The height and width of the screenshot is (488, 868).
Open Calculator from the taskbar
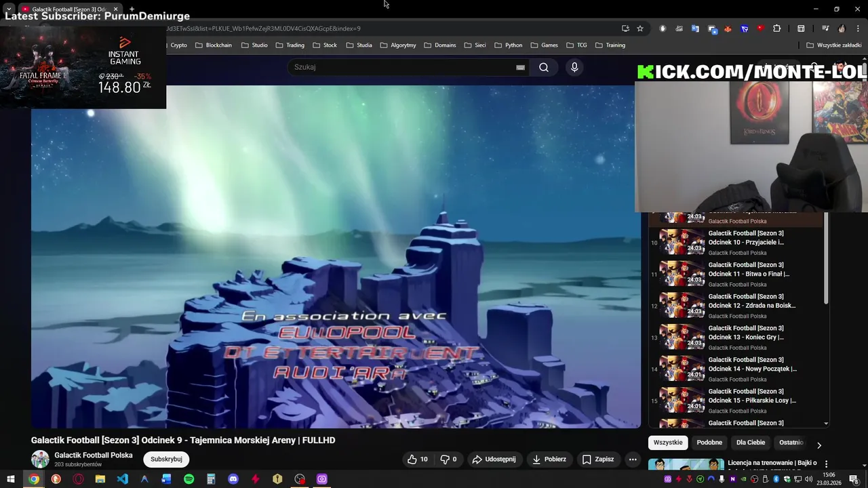[211, 479]
